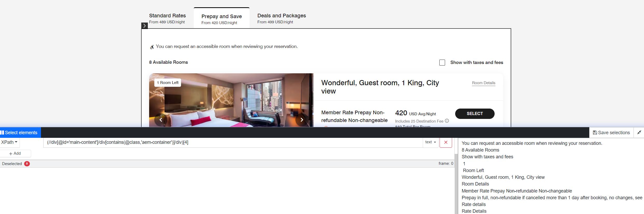Image resolution: width=644 pixels, height=214 pixels.
Task: Click the SELECT button for member rate
Action: coord(475,114)
